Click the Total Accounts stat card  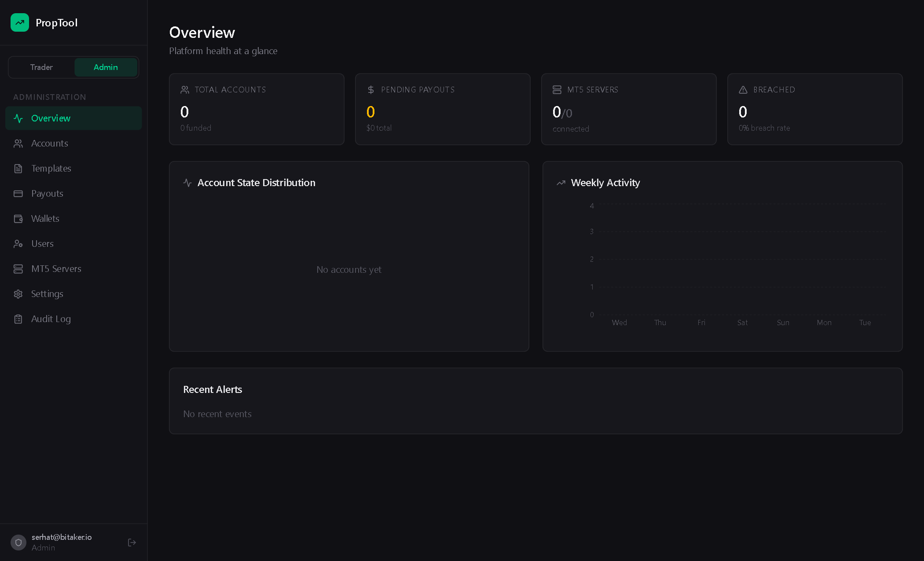(257, 109)
